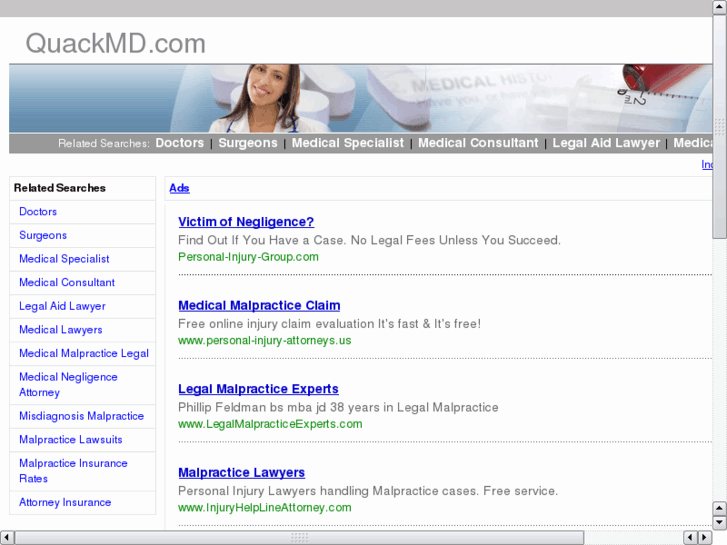Select the Misdiagnosis Malpractice link

coord(81,416)
